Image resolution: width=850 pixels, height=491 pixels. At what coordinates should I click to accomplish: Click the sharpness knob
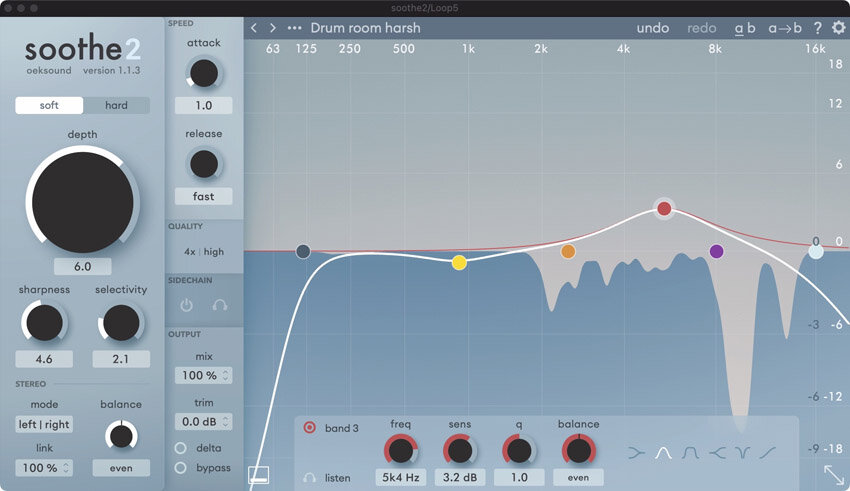(44, 322)
